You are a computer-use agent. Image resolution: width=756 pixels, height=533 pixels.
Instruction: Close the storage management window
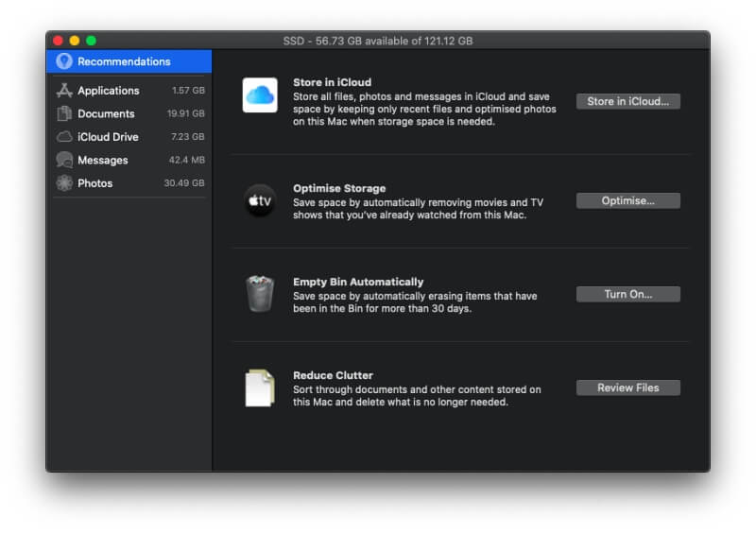[58, 41]
